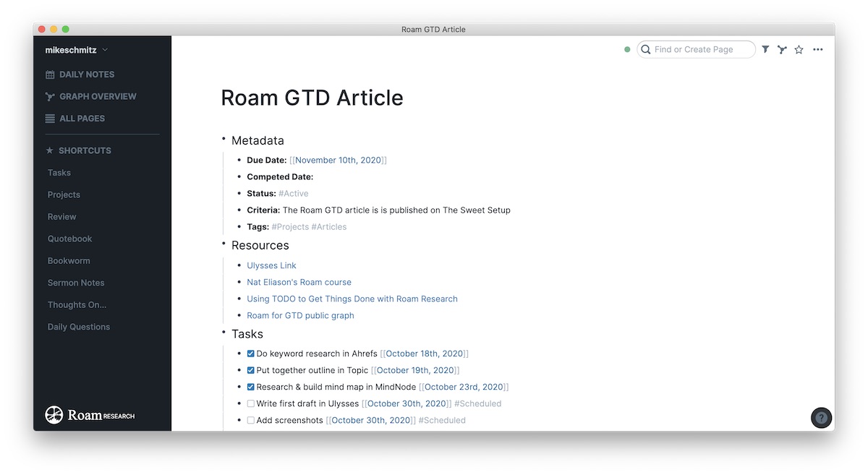Viewport: 868px width, 475px height.
Task: Uncheck Do keyword research in Ahrefs task
Action: tap(250, 354)
